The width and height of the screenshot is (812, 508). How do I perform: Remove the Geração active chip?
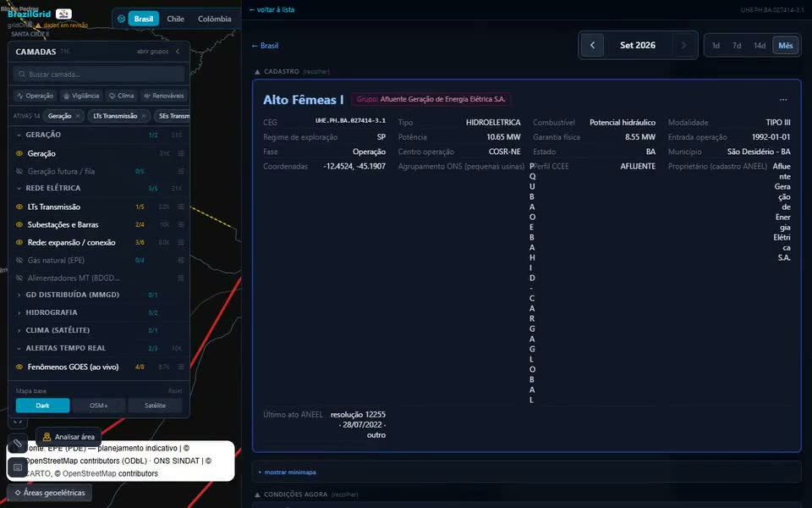pos(78,116)
